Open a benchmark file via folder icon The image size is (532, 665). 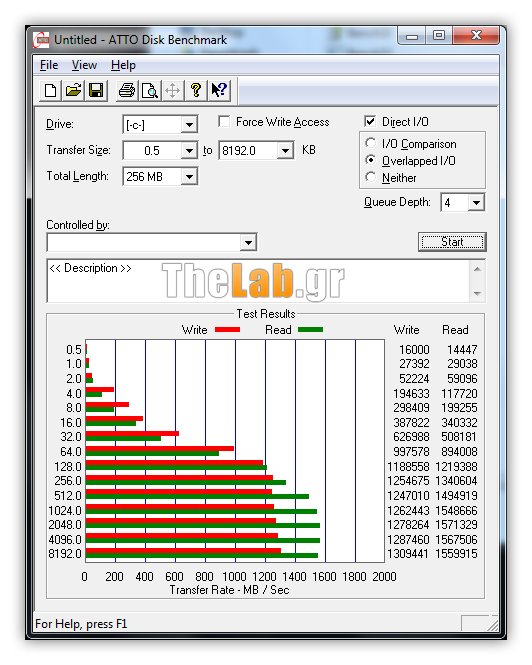coord(73,90)
